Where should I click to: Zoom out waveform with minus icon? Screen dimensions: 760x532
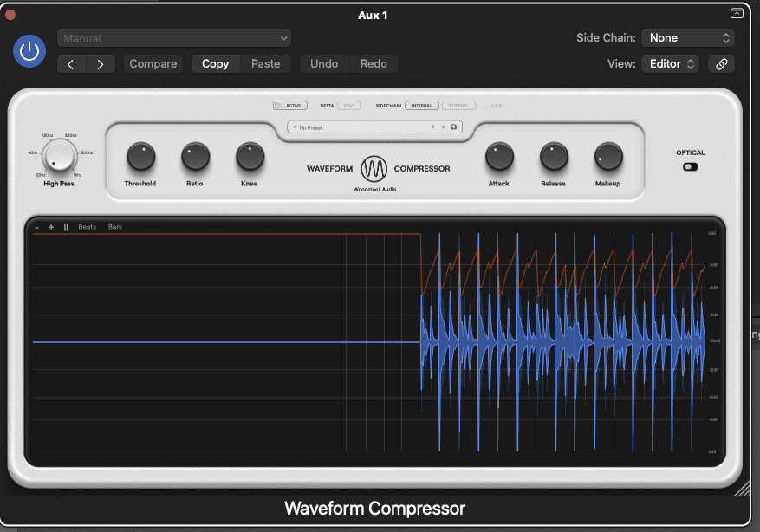click(x=37, y=227)
